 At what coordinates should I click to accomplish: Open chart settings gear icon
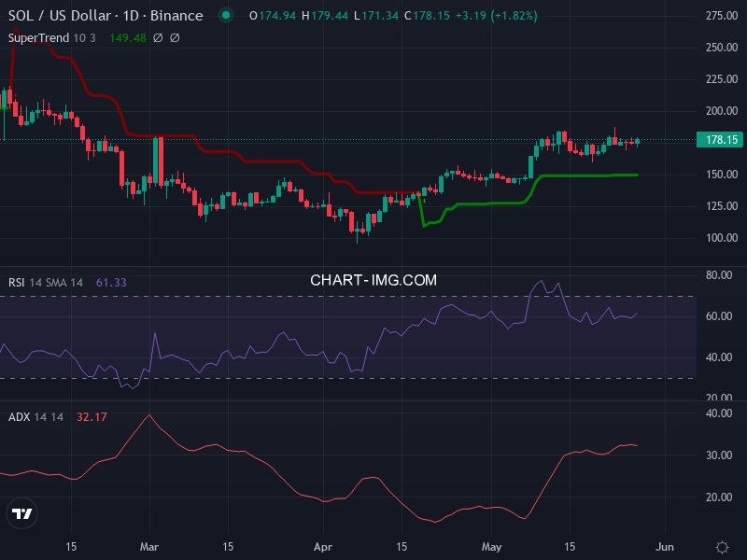pyautogui.click(x=722, y=547)
